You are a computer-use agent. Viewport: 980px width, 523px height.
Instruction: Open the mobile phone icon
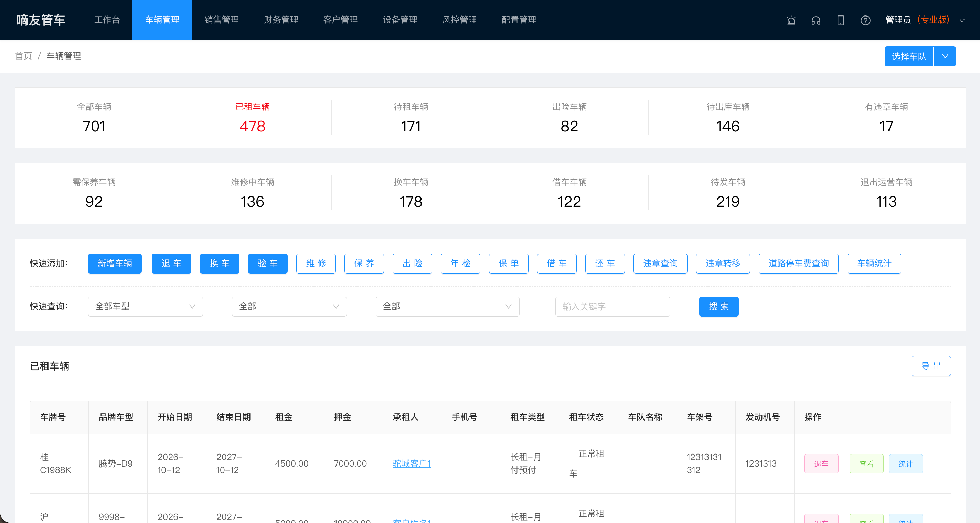tap(840, 20)
